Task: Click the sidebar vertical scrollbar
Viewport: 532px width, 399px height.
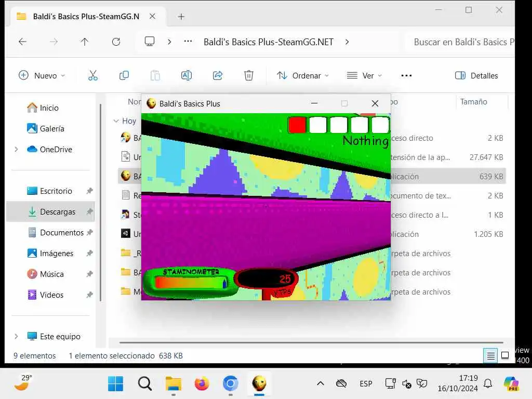Action: 101,203
